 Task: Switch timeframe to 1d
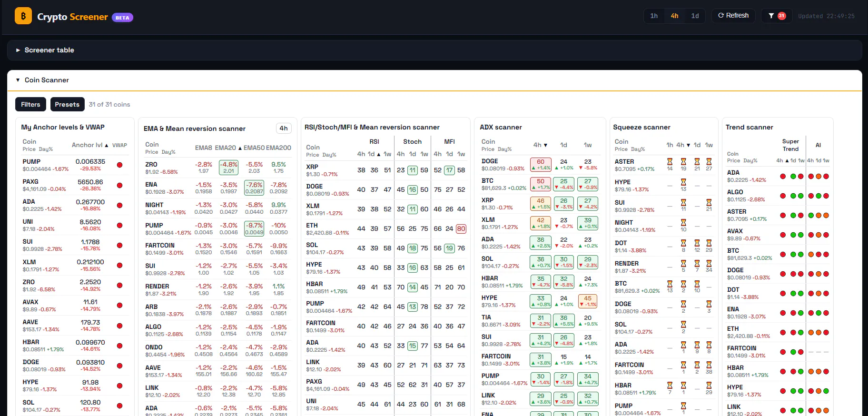(x=695, y=16)
